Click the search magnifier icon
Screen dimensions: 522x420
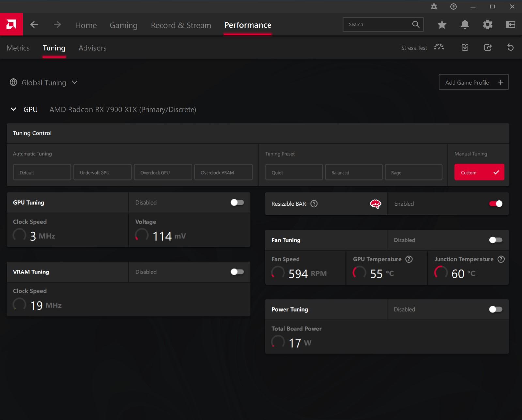coord(416,24)
